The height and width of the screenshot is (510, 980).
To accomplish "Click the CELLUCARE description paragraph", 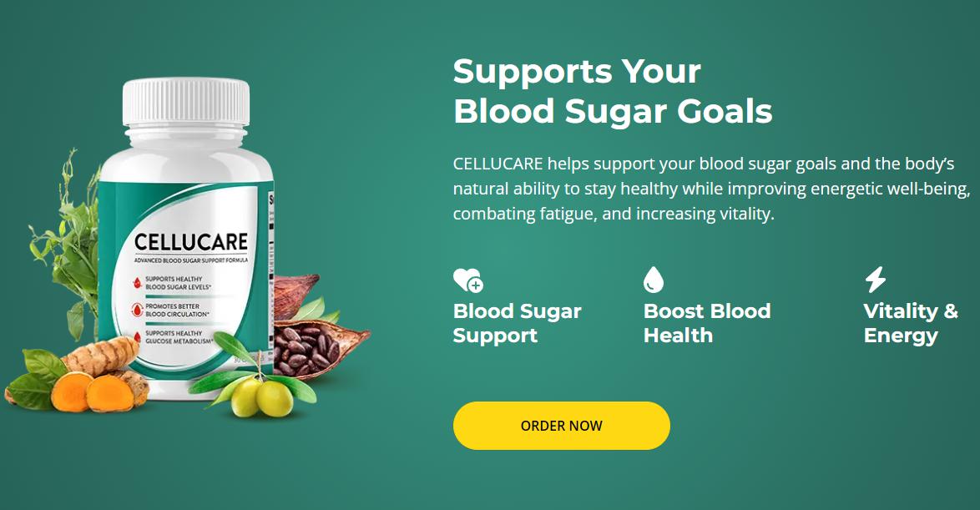I will click(x=711, y=189).
